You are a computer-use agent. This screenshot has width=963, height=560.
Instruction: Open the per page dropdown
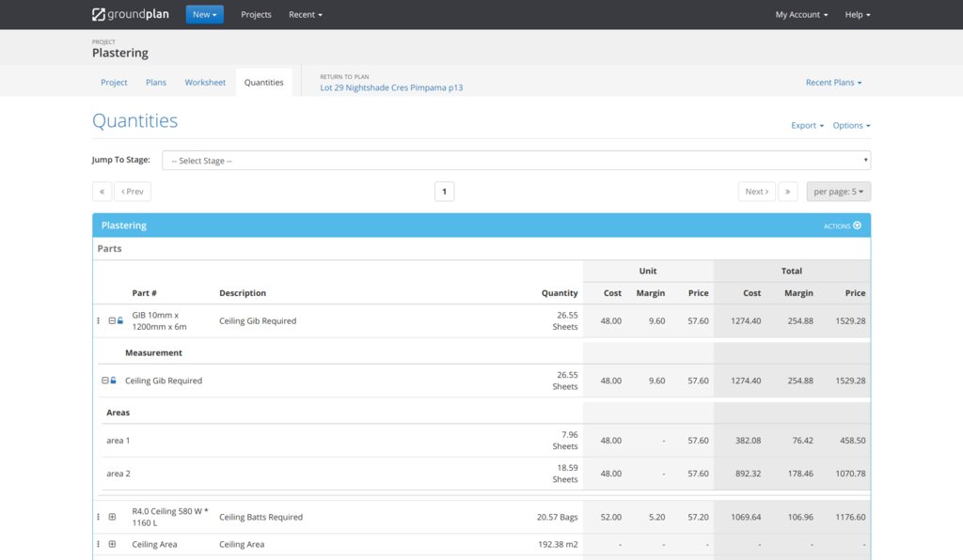point(838,192)
